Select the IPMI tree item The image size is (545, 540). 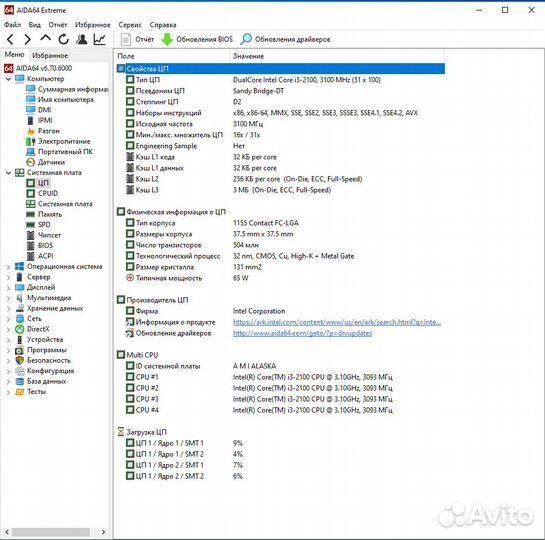click(x=40, y=121)
